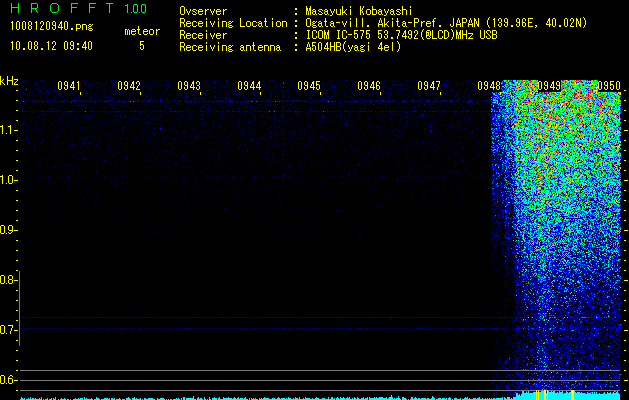Click the 1.0 kHz frequency label
The image size is (629, 400).
tap(8, 180)
